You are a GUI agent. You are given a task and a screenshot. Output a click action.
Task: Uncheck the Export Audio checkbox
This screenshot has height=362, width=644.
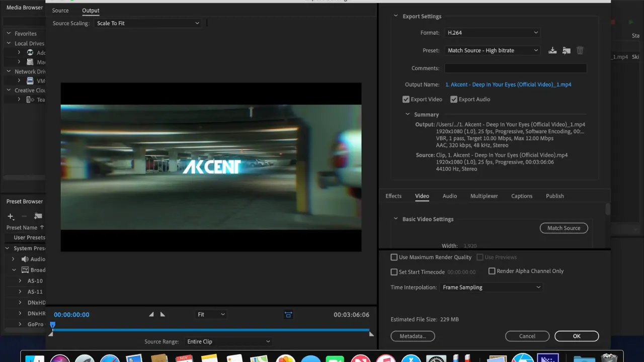tap(454, 100)
